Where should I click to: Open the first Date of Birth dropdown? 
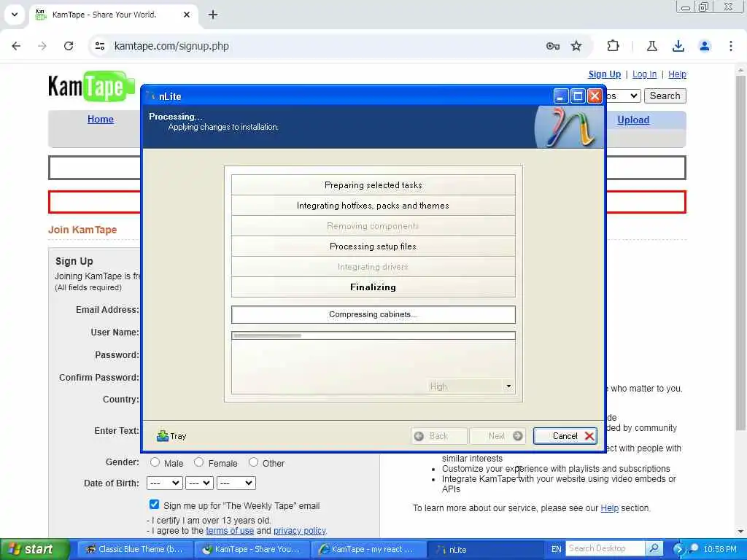pos(164,483)
